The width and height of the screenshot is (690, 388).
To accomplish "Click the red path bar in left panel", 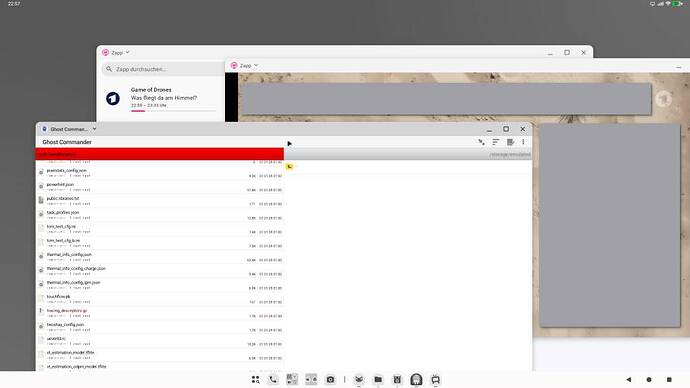I will pyautogui.click(x=160, y=154).
